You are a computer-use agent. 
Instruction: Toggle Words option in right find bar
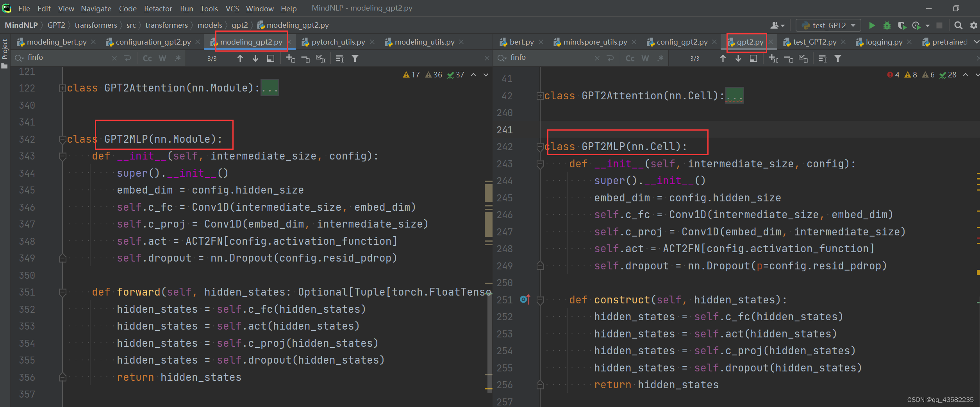pyautogui.click(x=645, y=58)
